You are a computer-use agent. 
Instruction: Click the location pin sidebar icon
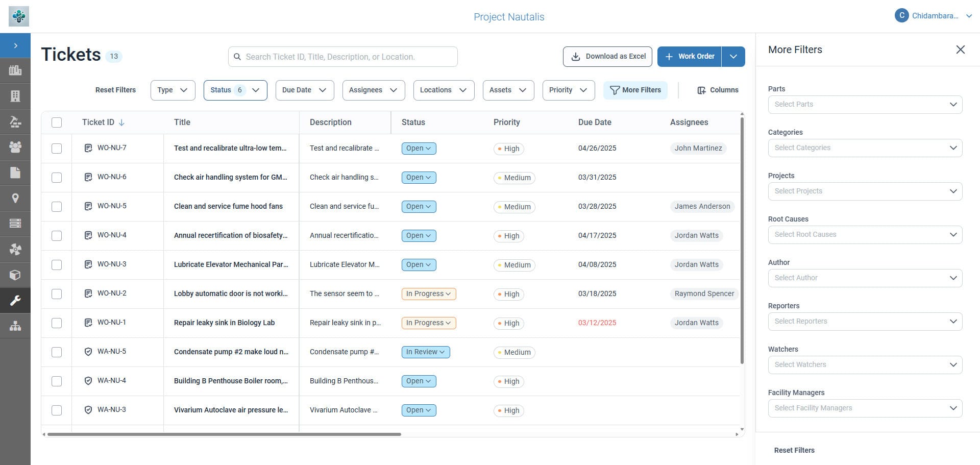tap(15, 198)
